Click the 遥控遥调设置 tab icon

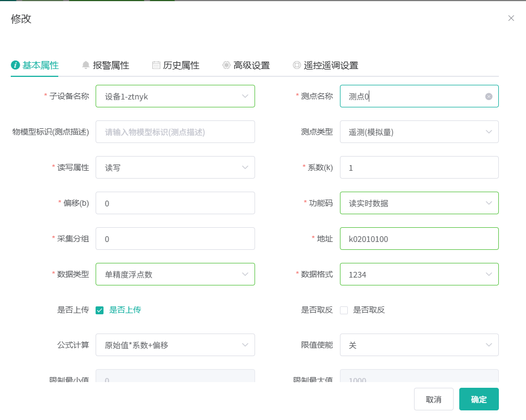296,65
